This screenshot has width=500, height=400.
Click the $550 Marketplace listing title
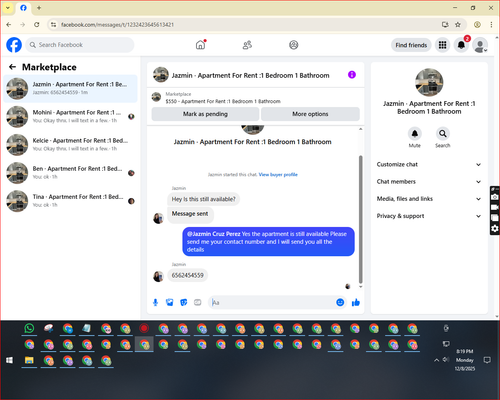[223, 101]
